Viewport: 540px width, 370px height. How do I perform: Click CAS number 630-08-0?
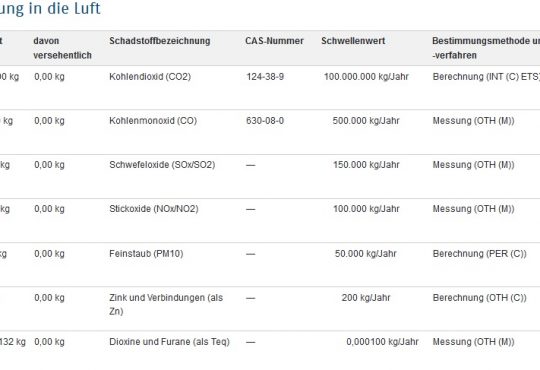(x=265, y=121)
